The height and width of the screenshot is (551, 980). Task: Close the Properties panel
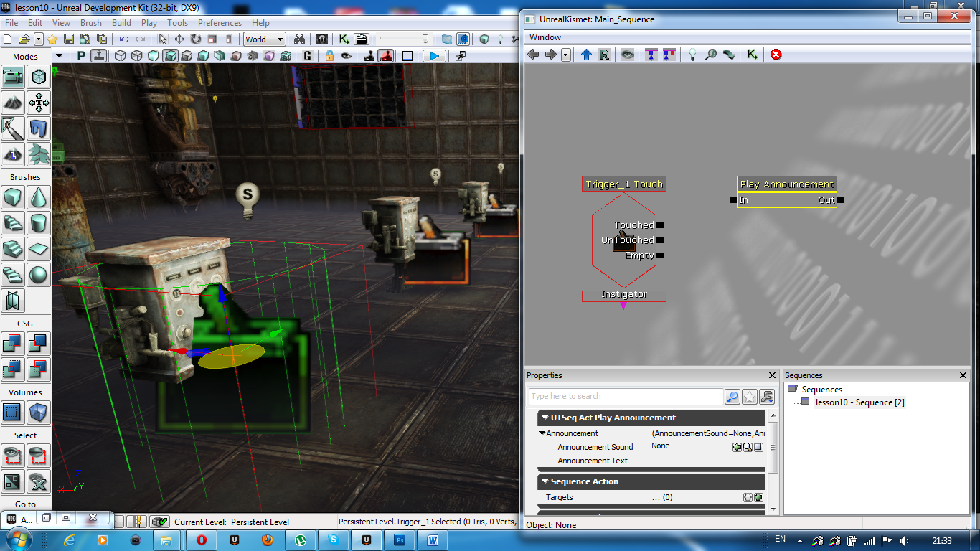pyautogui.click(x=773, y=375)
